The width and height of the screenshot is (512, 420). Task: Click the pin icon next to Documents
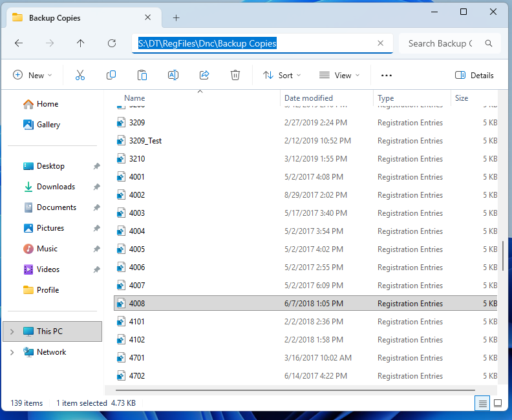[x=97, y=207]
